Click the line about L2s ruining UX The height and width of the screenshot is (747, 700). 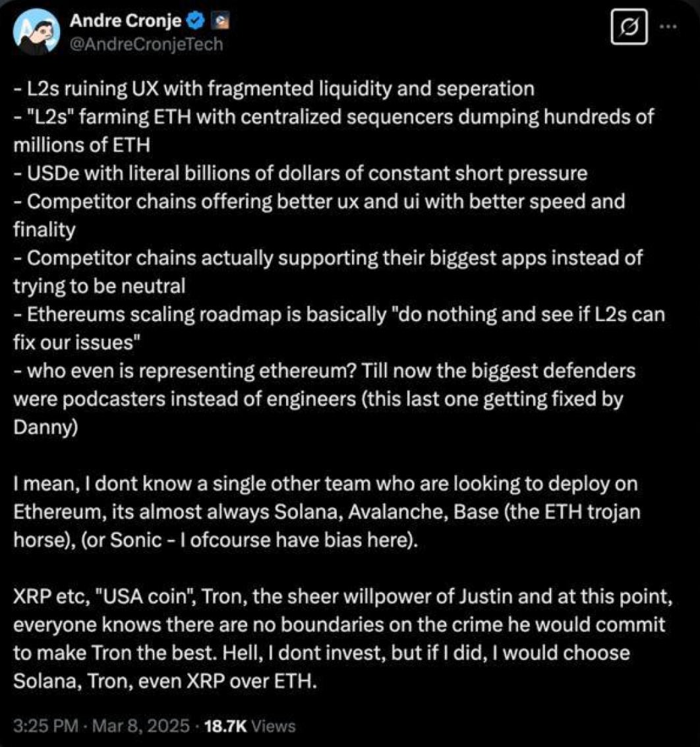point(274,88)
